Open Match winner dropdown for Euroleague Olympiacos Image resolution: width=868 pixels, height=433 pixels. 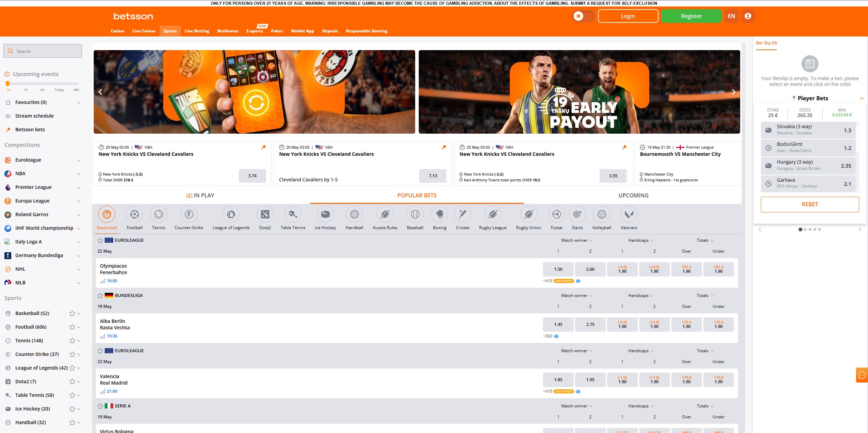577,240
